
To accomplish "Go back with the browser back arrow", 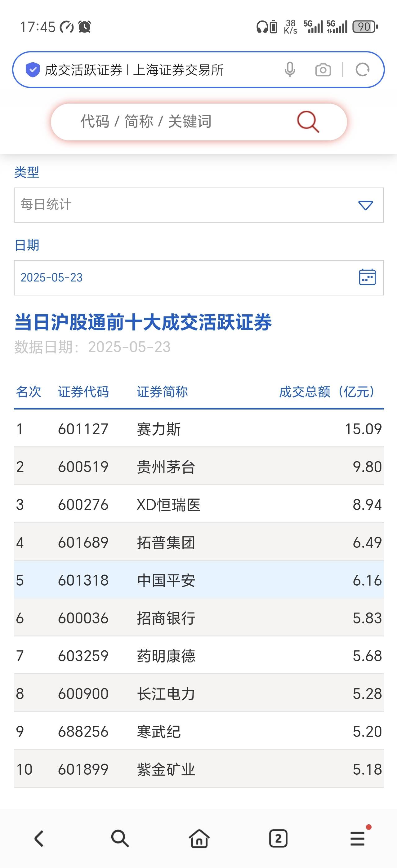I will click(x=39, y=838).
